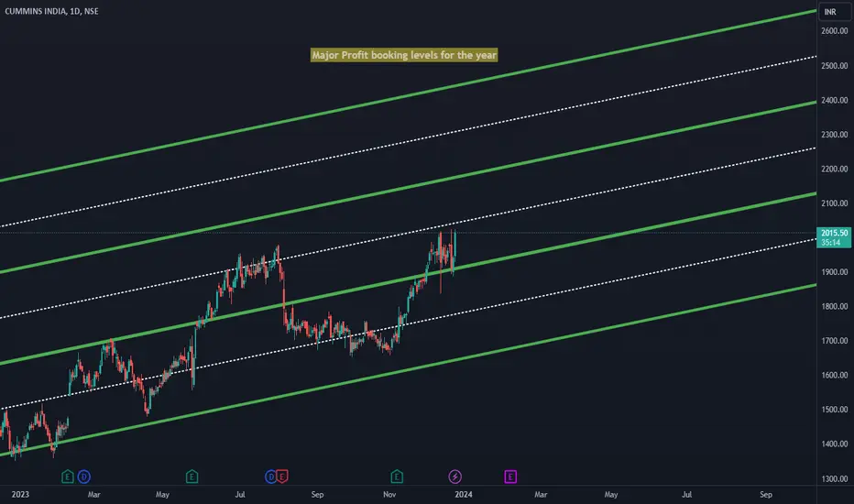Click the blue dividend D marker before Mar 2023
The width and height of the screenshot is (854, 504).
coord(83,477)
